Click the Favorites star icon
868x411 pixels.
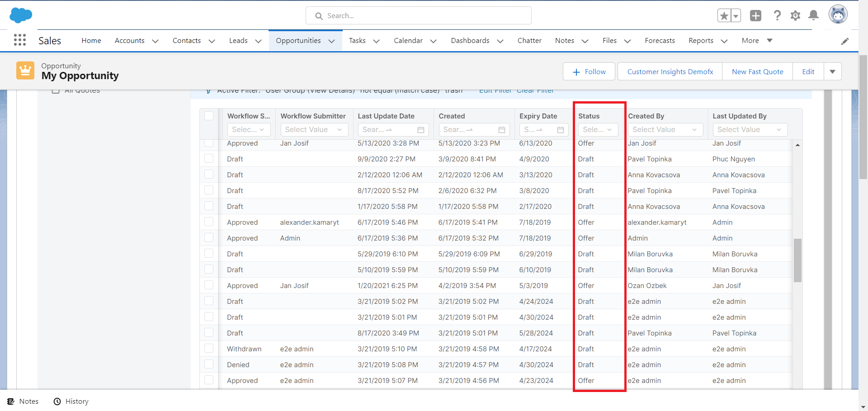[724, 16]
